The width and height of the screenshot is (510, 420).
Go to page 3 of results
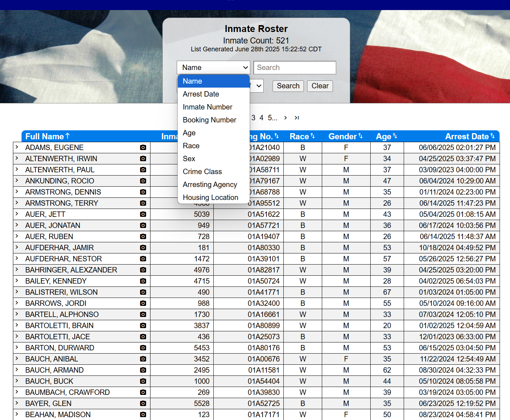254,118
